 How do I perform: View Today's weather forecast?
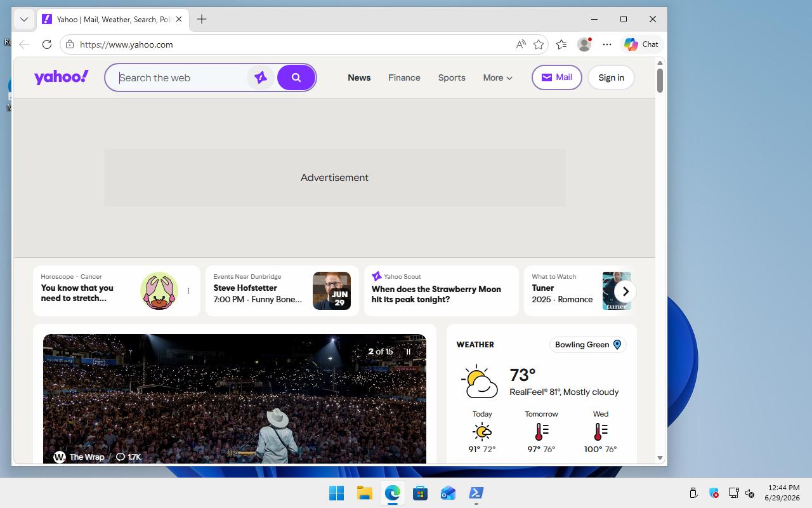coord(482,431)
